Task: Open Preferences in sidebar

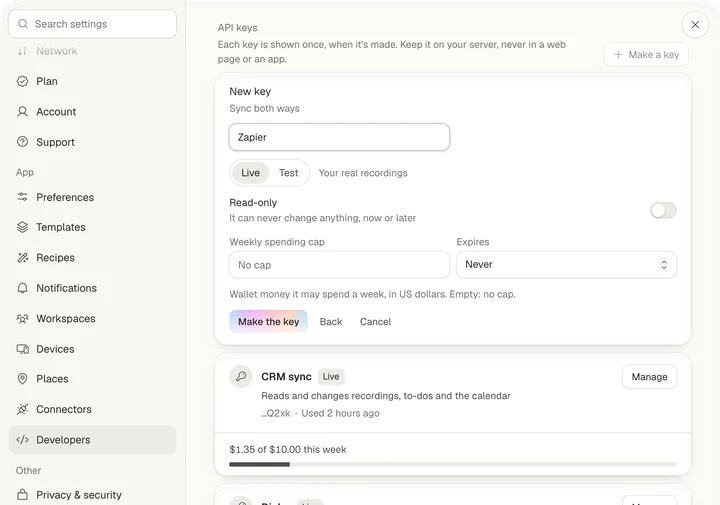Action: click(92, 197)
